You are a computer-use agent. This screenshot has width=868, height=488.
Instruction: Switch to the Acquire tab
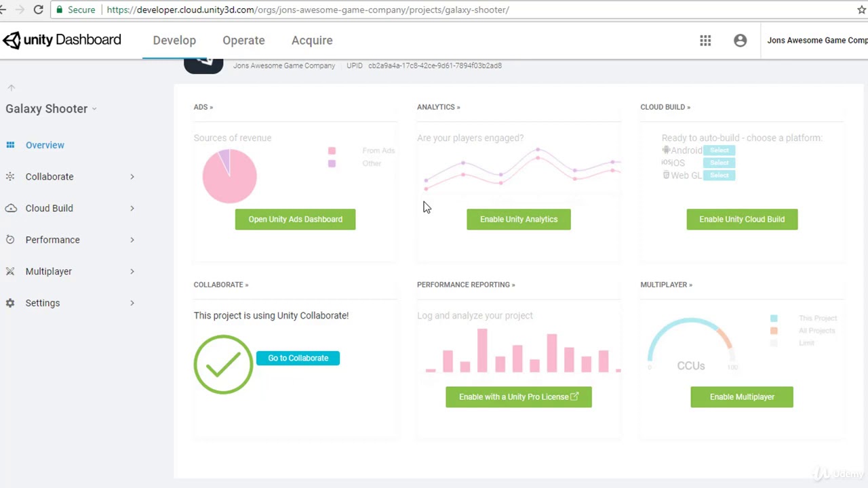[312, 41]
